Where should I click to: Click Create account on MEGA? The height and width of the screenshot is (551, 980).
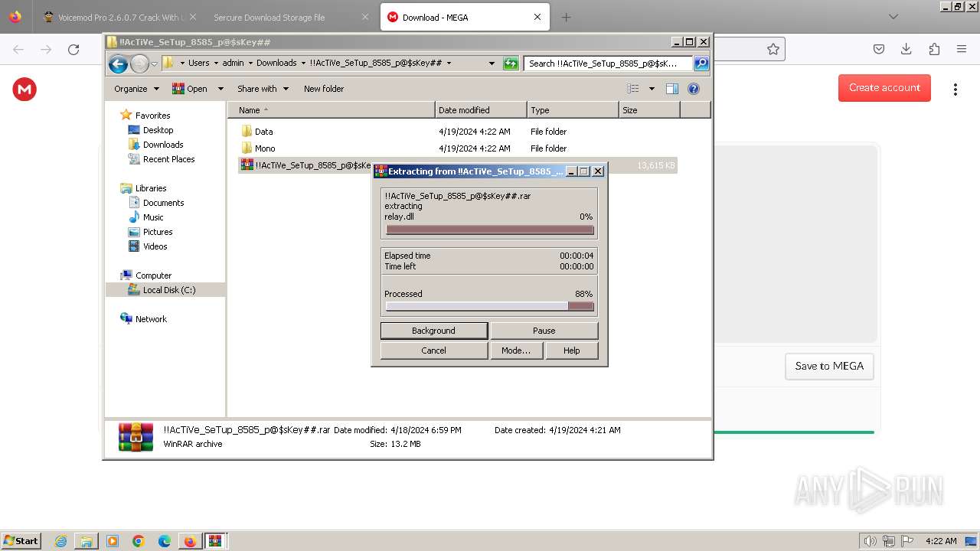(x=884, y=88)
